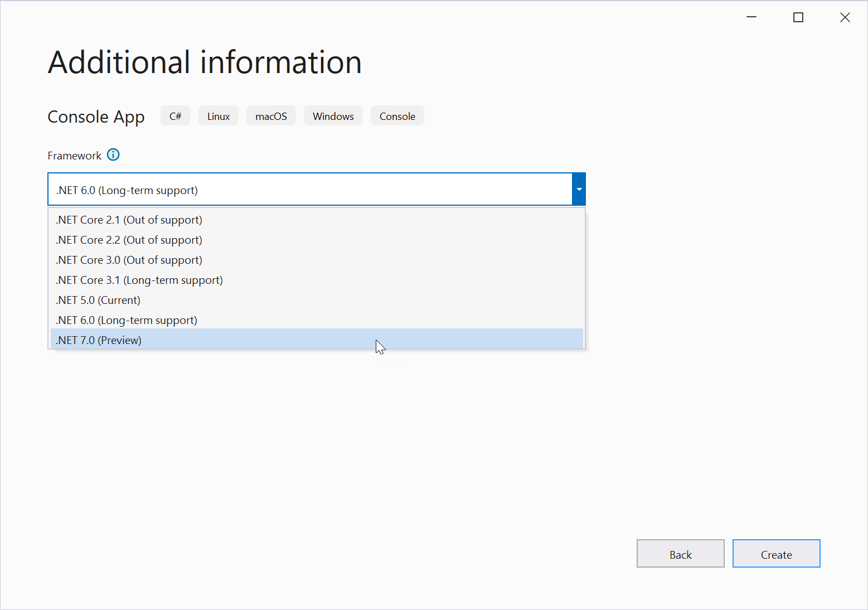The image size is (868, 610).
Task: Choose .NET Core 2.2 (Out of support)
Action: [x=129, y=240]
